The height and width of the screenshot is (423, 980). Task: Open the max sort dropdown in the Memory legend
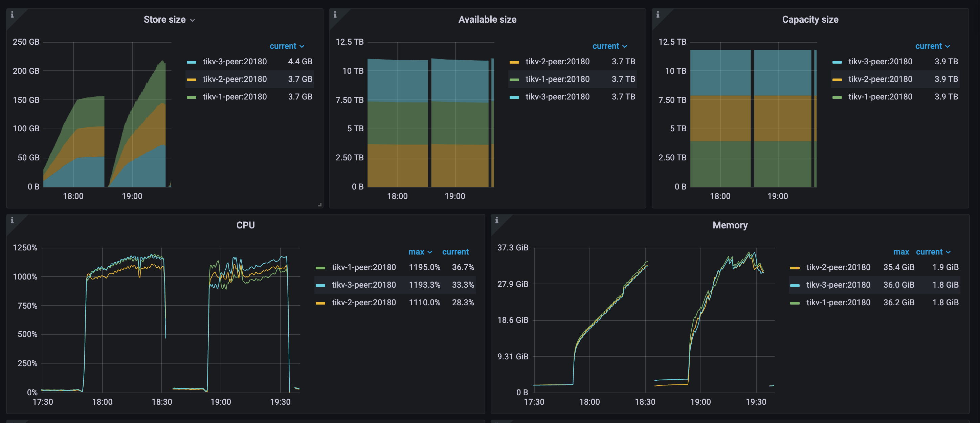coord(901,251)
